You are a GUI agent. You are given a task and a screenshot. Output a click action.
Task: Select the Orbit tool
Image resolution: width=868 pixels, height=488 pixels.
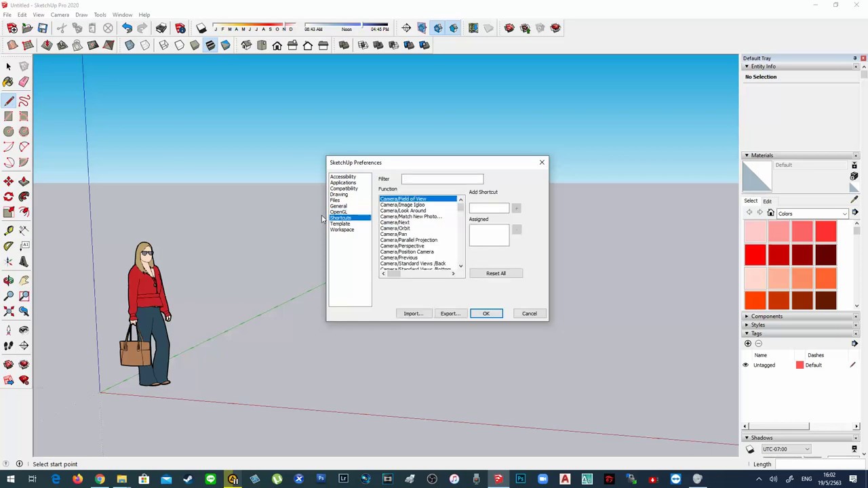tap(8, 281)
